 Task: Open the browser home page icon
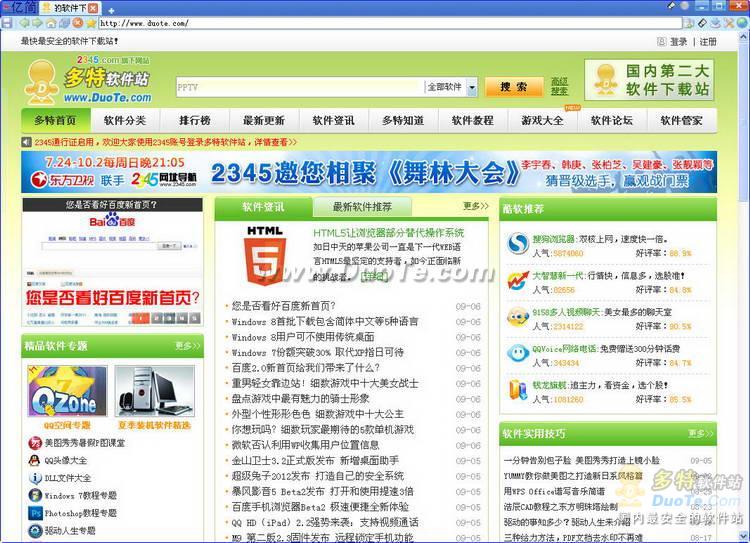coord(51,22)
